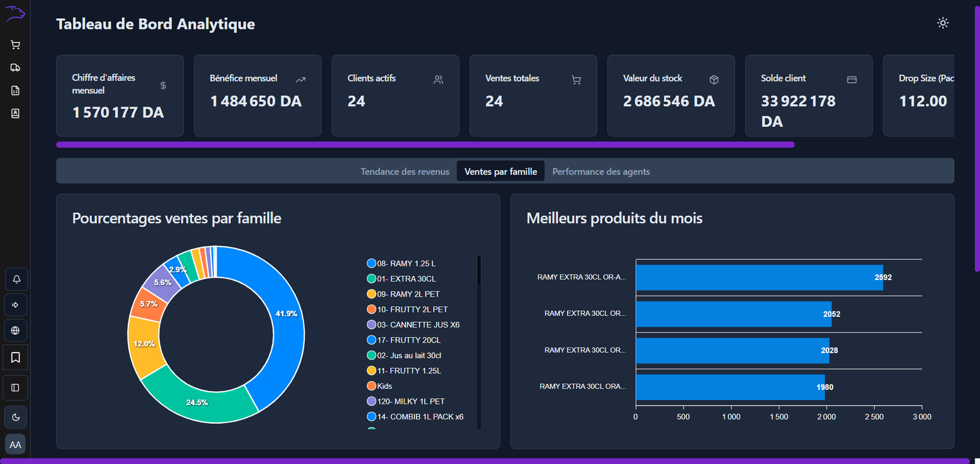The width and height of the screenshot is (980, 464).
Task: Click the legend list vertical scrollbar
Action: tap(479, 270)
